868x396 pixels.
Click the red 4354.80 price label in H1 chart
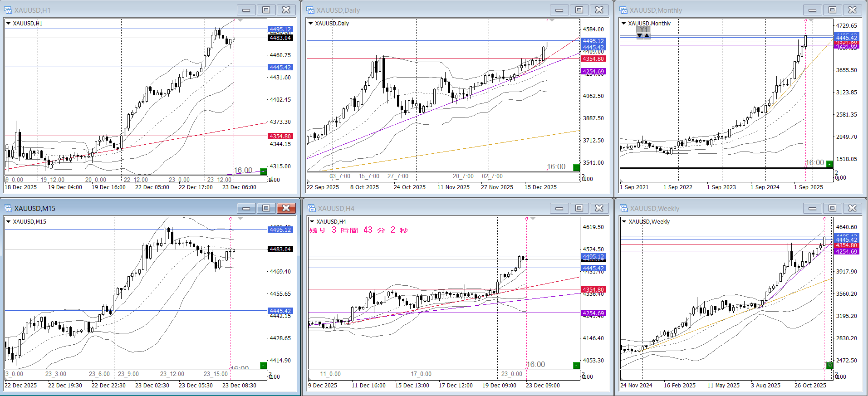tap(280, 136)
